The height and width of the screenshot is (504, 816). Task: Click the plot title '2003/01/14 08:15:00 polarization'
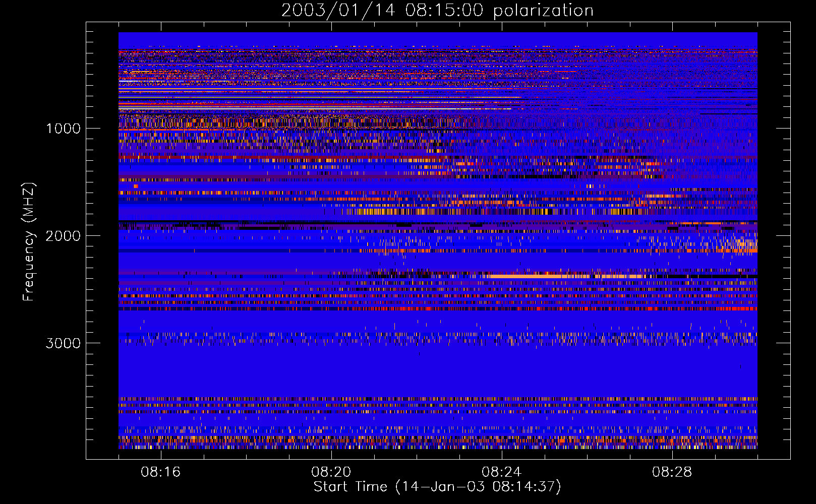point(437,11)
